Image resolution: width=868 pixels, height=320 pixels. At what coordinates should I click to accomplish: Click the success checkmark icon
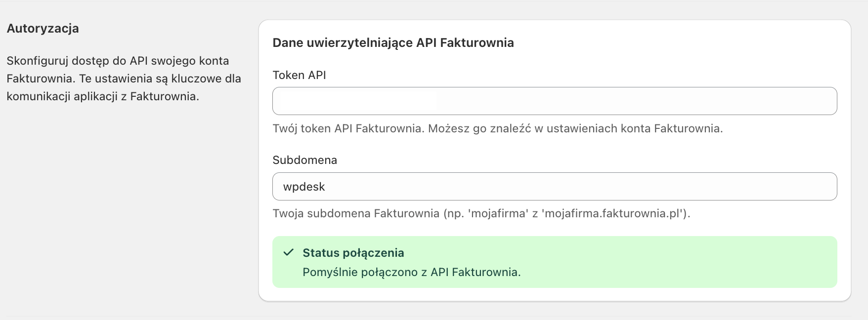point(289,253)
